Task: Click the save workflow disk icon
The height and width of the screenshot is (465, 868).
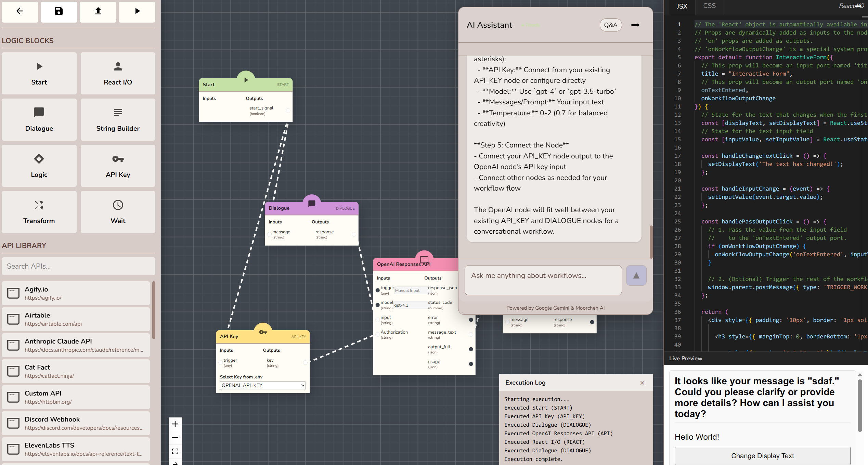Action: pos(59,11)
